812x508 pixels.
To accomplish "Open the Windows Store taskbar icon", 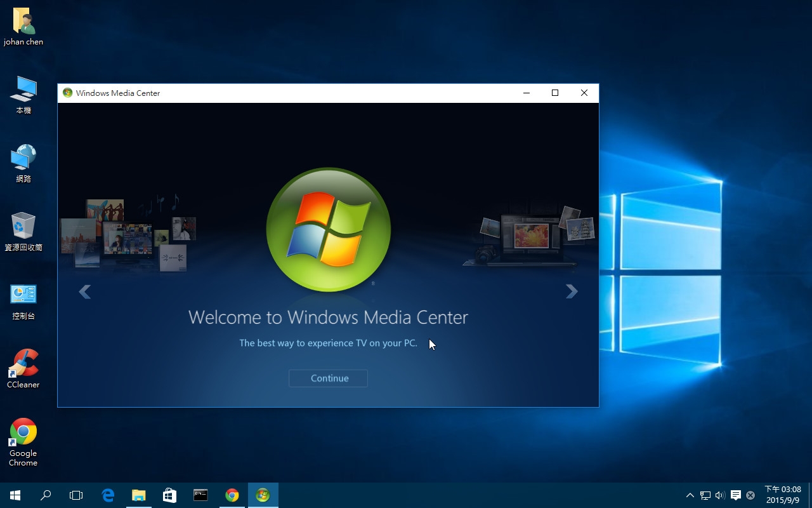I will click(x=169, y=495).
